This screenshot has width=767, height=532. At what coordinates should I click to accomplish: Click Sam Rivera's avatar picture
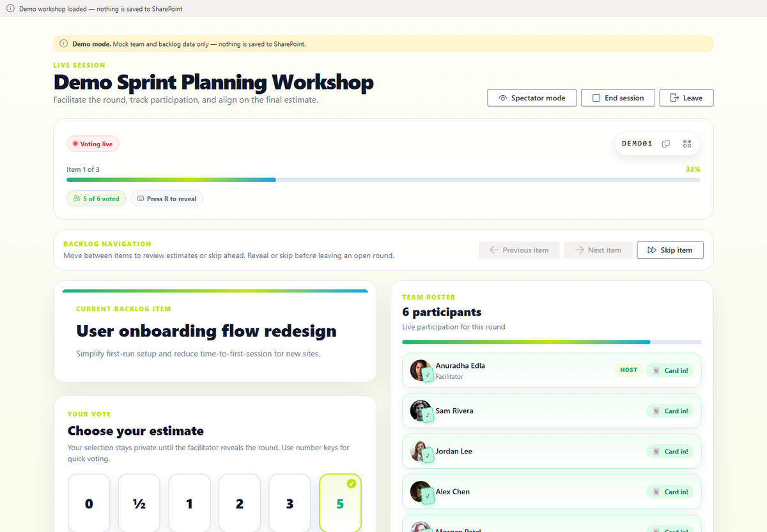420,411
